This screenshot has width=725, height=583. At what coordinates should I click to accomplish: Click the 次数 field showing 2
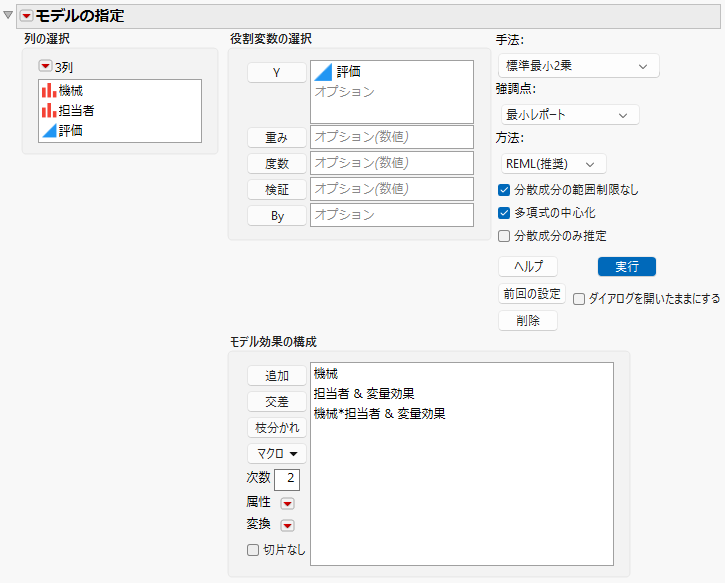tap(287, 479)
